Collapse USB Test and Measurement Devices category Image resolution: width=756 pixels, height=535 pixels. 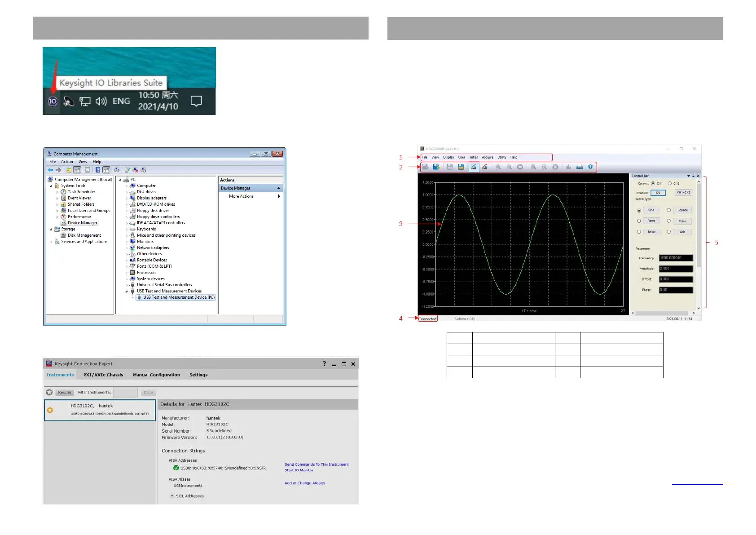(127, 291)
